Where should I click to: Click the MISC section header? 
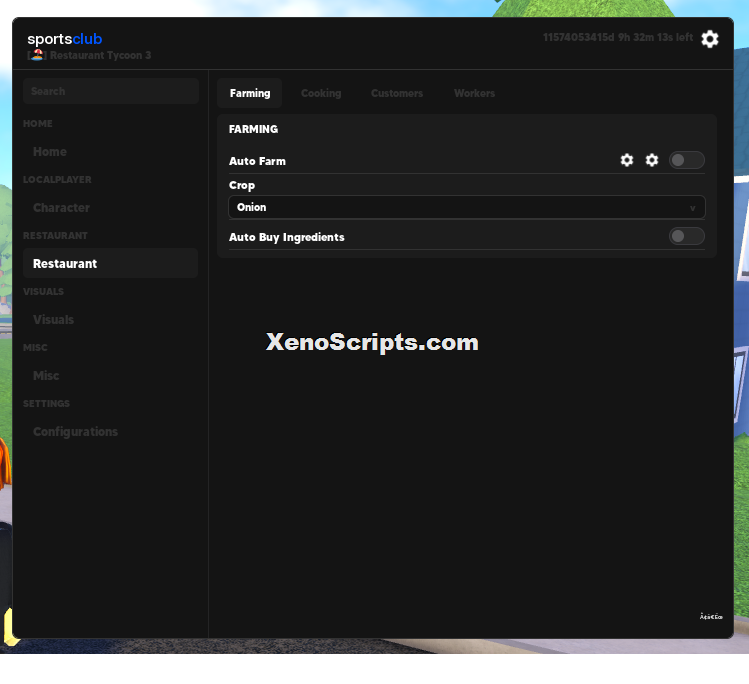[35, 347]
